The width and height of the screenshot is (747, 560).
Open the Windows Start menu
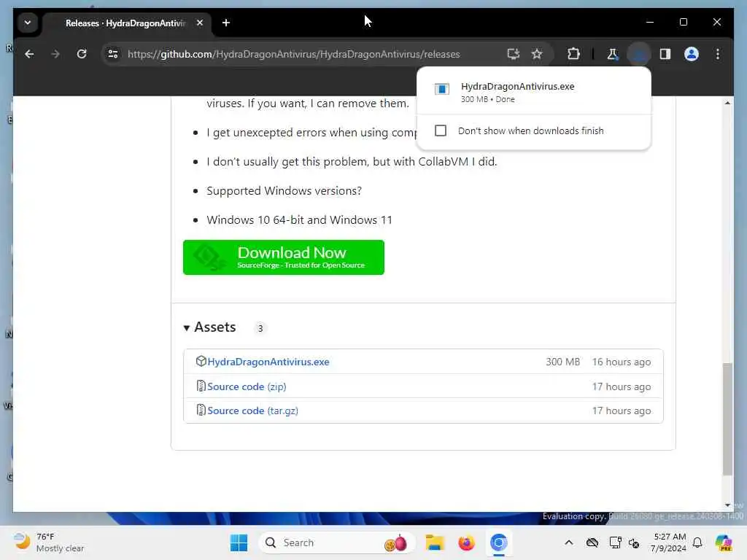pos(239,542)
